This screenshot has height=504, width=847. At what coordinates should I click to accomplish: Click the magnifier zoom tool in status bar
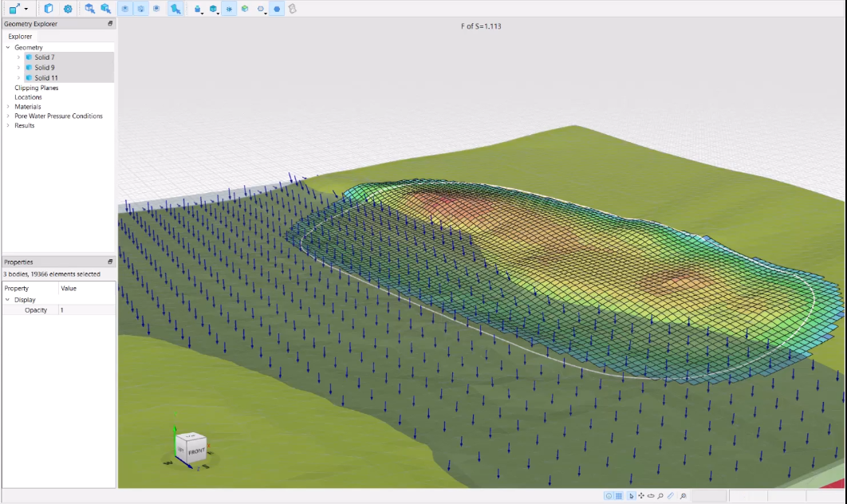coord(660,496)
